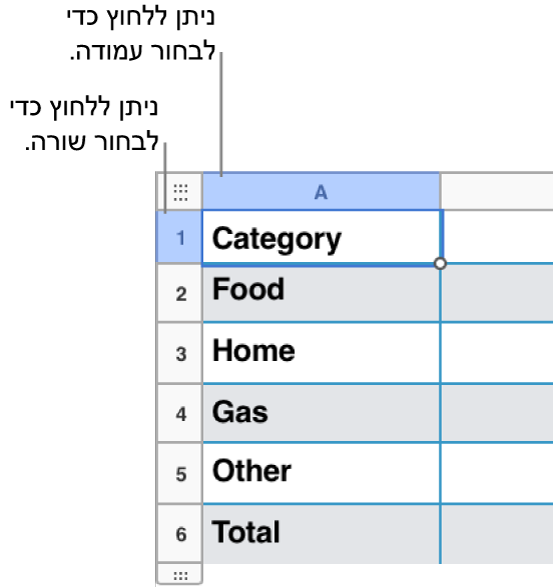Select the column header right of A
The width and height of the screenshot is (553, 587).
pyautogui.click(x=497, y=192)
